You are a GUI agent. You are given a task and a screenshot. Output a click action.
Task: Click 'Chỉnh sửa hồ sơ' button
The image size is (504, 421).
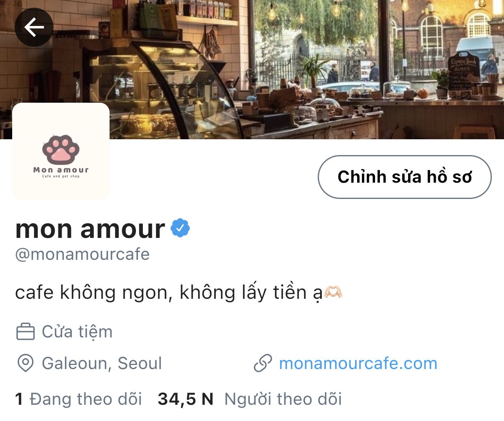pyautogui.click(x=405, y=177)
